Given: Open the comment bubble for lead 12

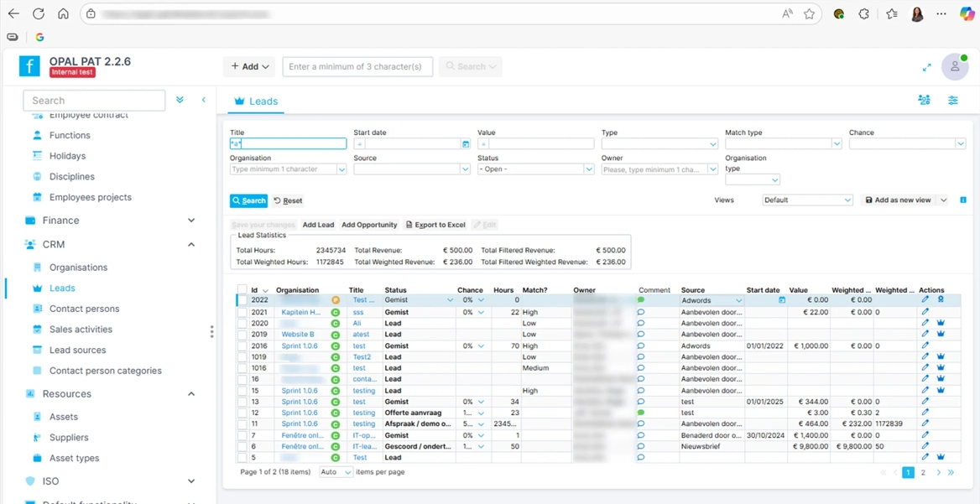Looking at the screenshot, I should tap(641, 413).
